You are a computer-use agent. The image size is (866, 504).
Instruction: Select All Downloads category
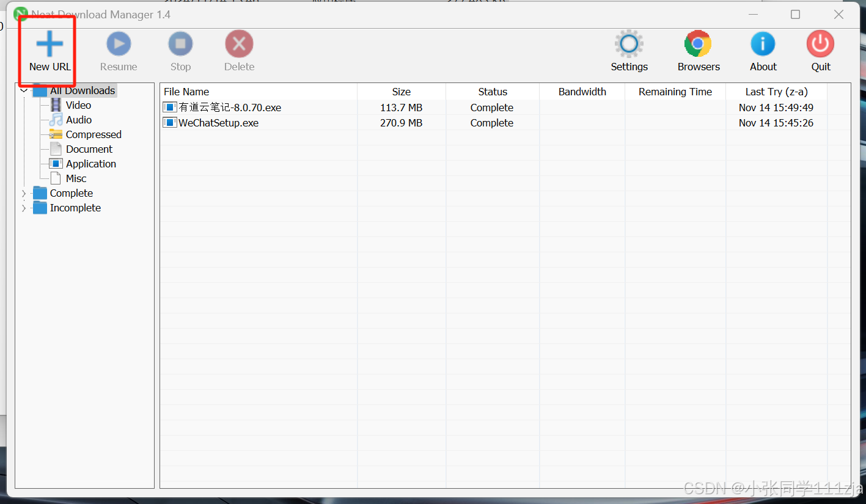(x=83, y=90)
